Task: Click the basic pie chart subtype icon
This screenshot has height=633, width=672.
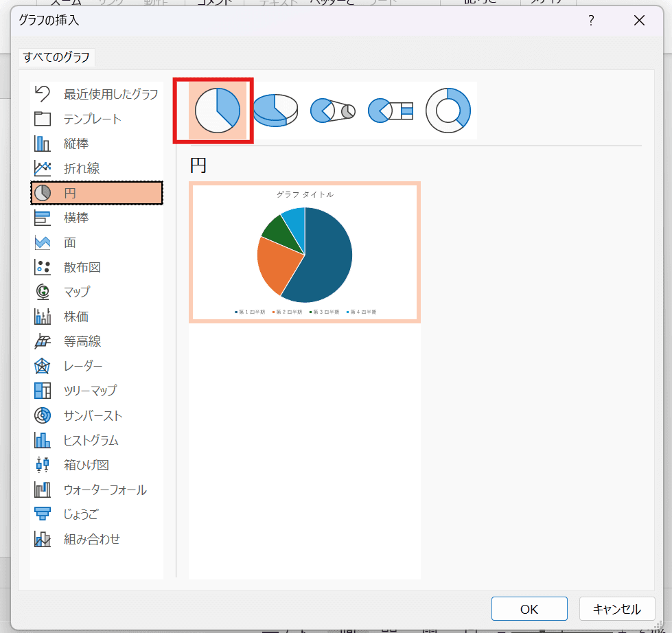Action: tap(217, 110)
